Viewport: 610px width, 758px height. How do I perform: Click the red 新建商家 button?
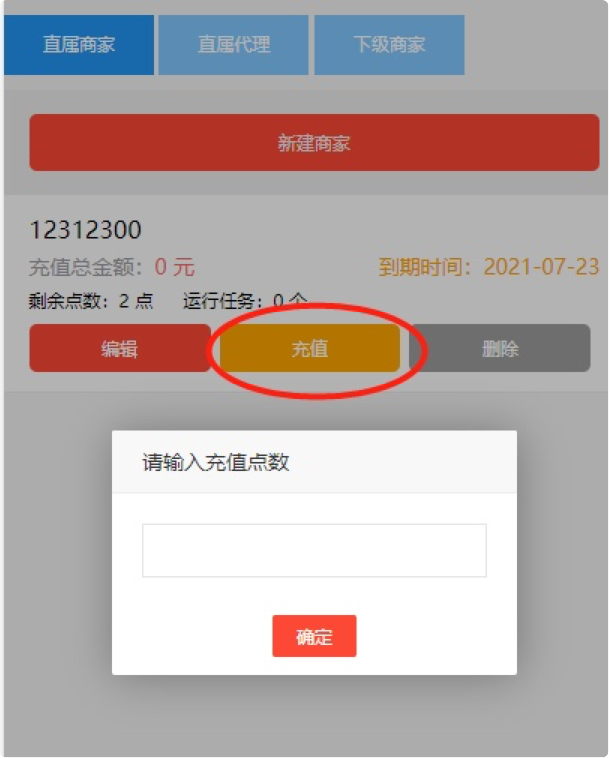click(x=314, y=143)
